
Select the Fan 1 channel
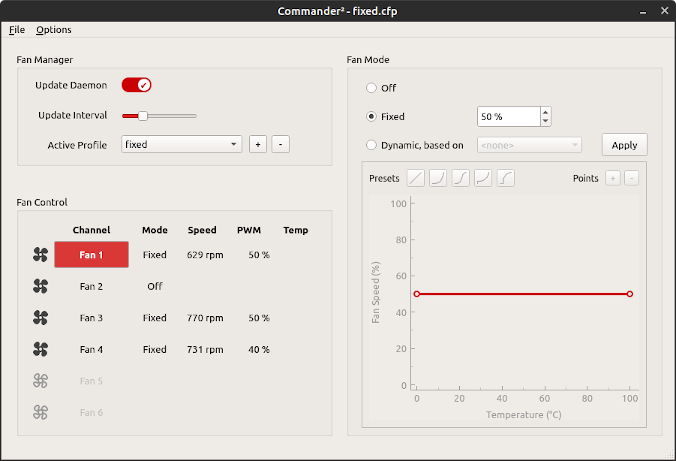[x=91, y=254]
